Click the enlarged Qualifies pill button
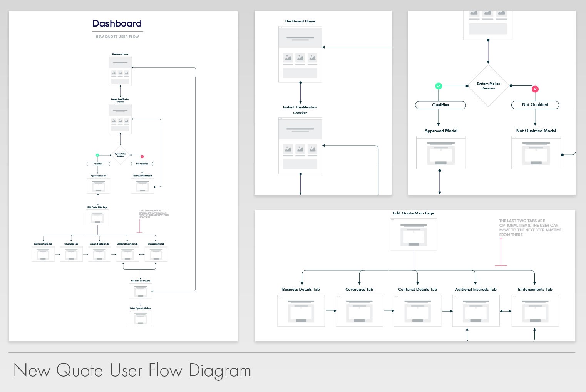The height and width of the screenshot is (392, 586). [x=440, y=105]
